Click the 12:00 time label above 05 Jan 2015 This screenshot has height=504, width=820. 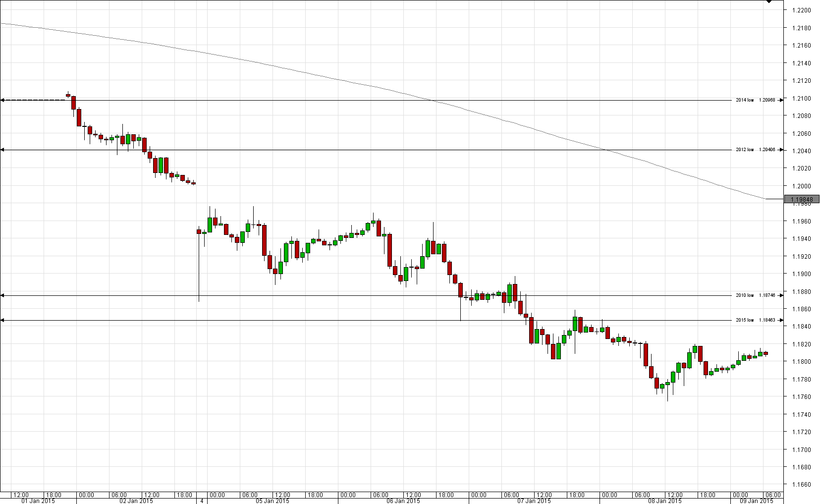coord(282,495)
